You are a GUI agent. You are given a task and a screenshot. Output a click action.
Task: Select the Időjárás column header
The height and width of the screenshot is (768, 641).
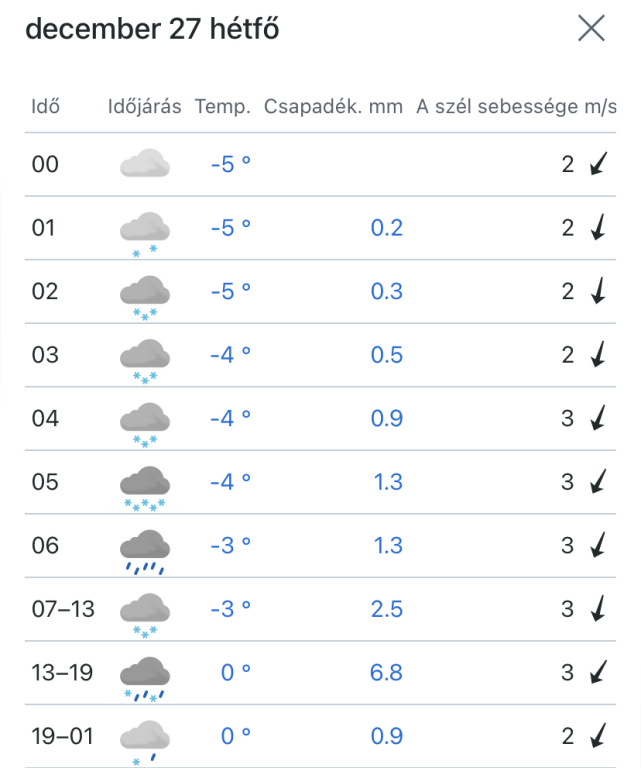coord(144,107)
